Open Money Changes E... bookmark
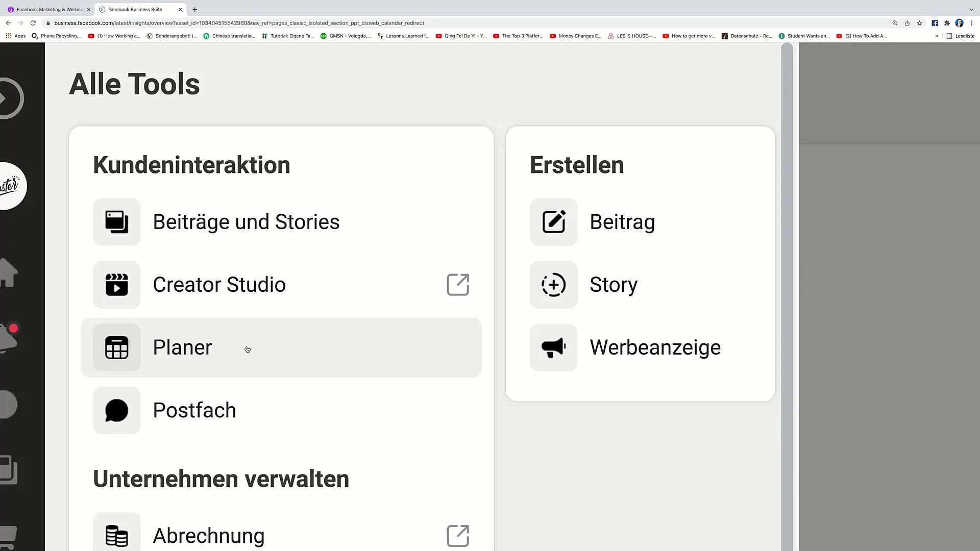The height and width of the screenshot is (551, 980). click(x=576, y=36)
